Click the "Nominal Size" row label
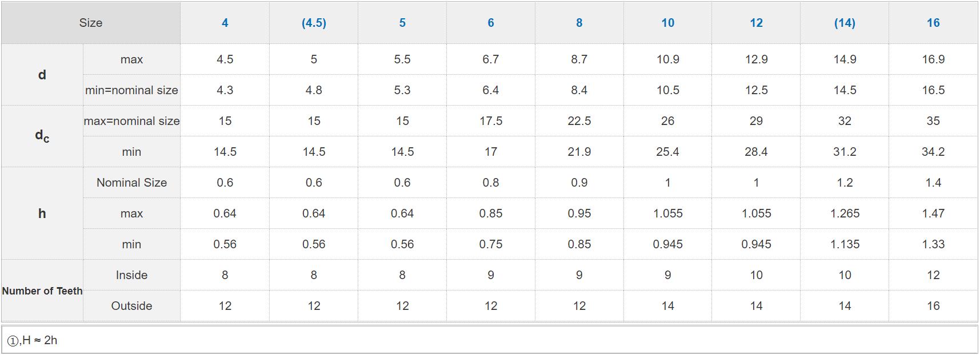980x355 pixels. (x=131, y=183)
